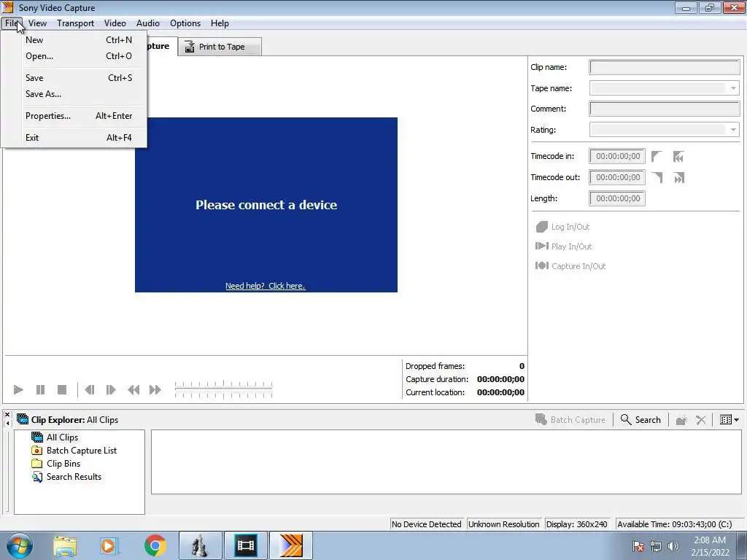Click the Timecode out field
This screenshot has width=747, height=560.
(x=617, y=177)
